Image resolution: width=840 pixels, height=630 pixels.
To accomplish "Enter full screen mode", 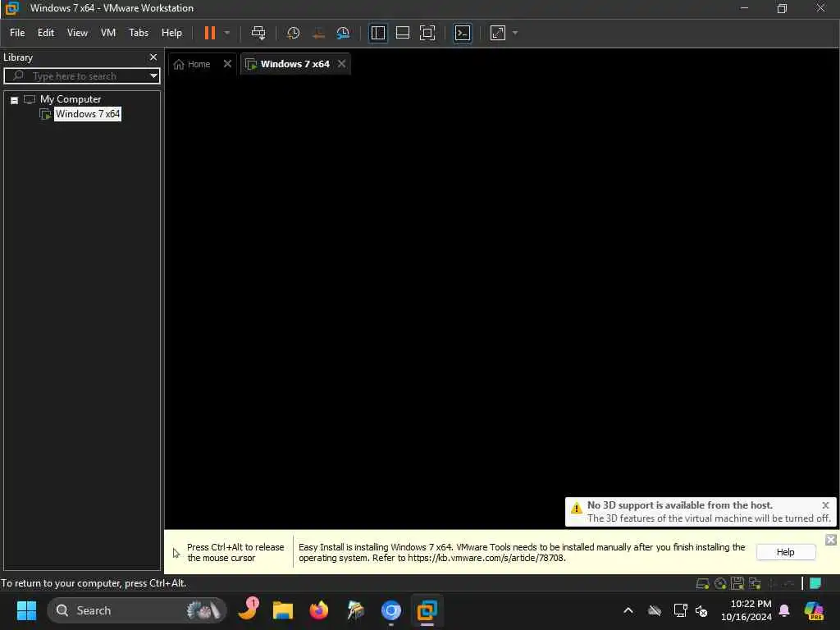I will (427, 33).
